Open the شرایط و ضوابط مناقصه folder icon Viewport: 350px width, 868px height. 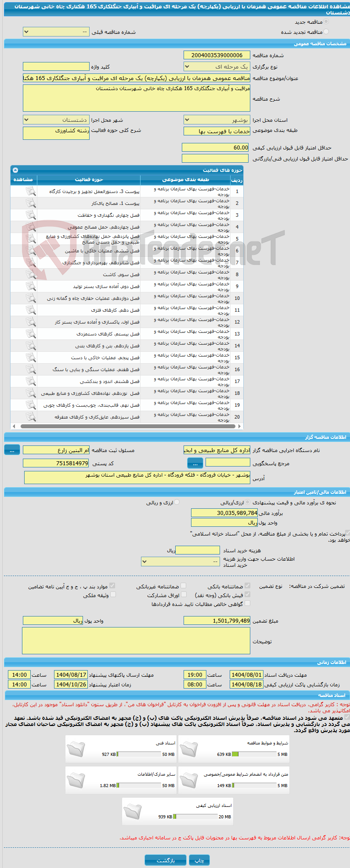[x=189, y=749]
